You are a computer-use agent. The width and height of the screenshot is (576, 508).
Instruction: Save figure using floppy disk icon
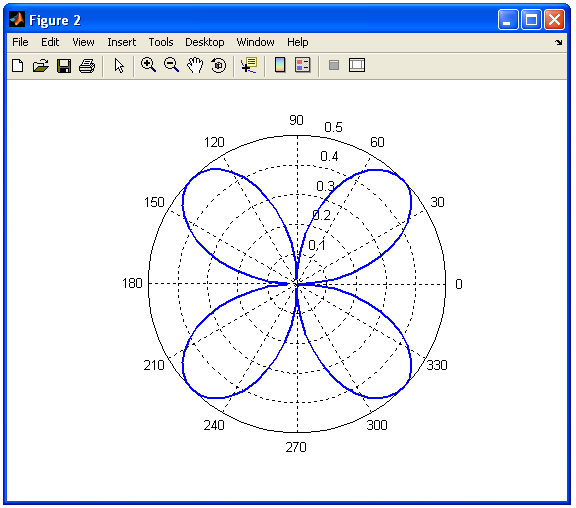(64, 66)
